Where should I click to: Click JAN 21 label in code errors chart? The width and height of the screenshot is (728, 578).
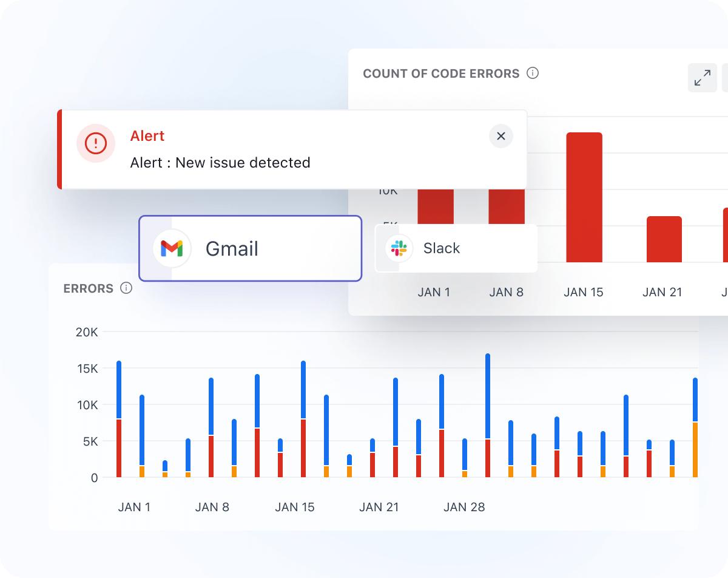pos(662,292)
